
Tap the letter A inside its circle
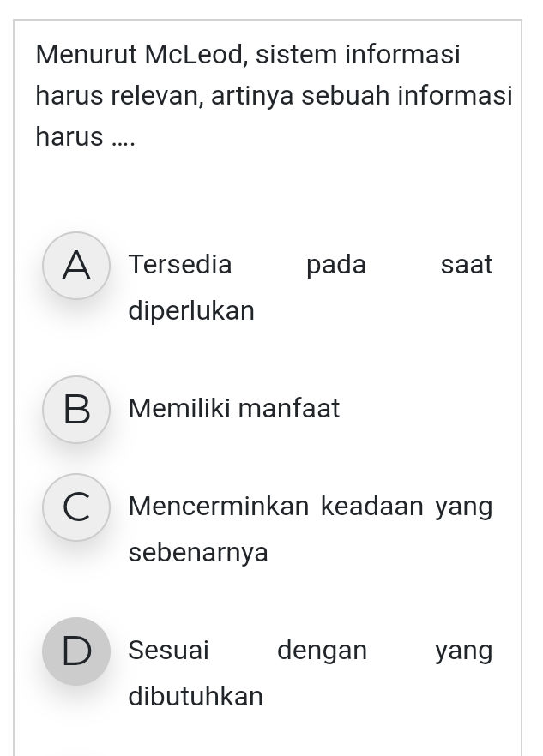tap(76, 266)
